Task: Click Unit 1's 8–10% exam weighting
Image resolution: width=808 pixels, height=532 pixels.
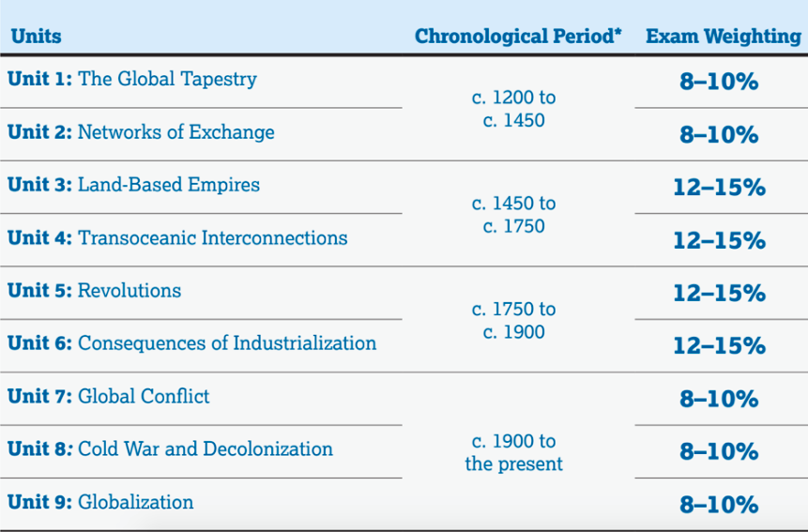Action: click(719, 82)
